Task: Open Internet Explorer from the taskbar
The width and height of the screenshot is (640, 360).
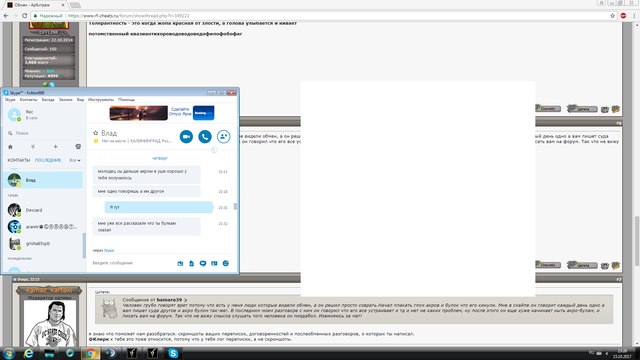Action: [x=29, y=353]
